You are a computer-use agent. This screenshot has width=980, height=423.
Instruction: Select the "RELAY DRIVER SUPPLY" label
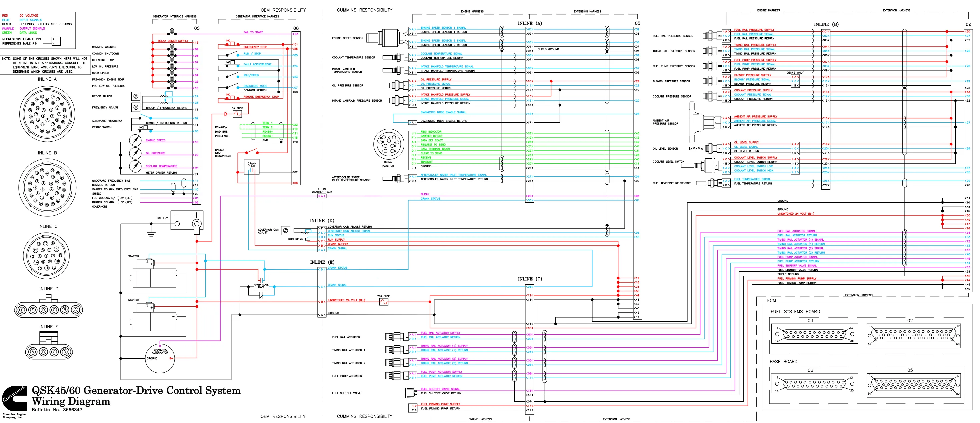[x=173, y=41]
